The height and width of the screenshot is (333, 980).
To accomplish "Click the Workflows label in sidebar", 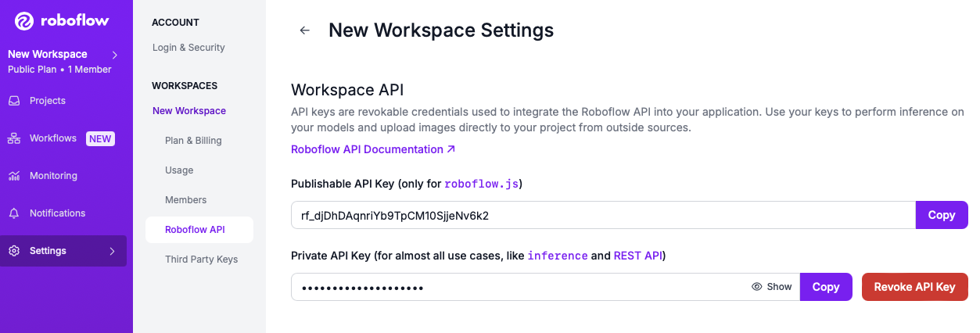I will tap(53, 138).
